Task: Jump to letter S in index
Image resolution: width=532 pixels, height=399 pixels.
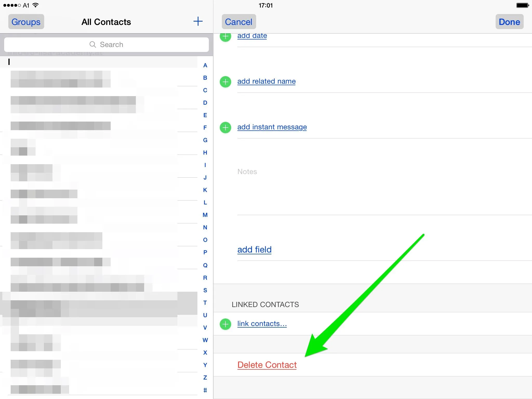Action: coord(205,290)
